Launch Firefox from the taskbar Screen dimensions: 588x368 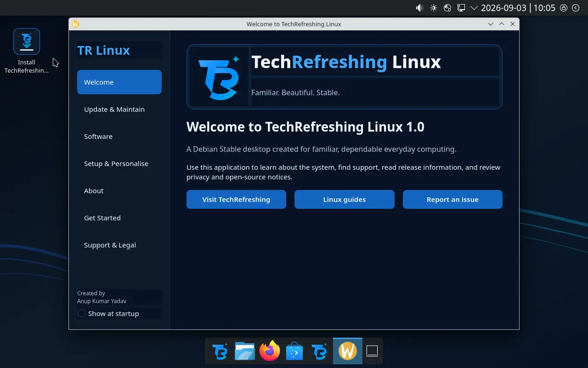tap(270, 351)
